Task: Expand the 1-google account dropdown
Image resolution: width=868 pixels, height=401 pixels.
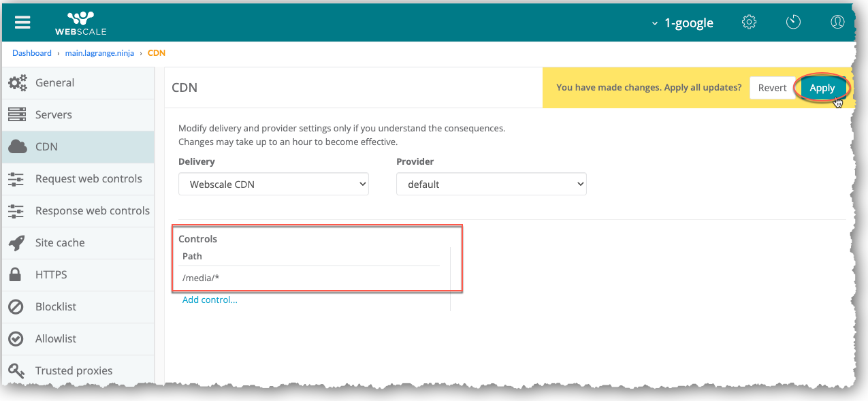Action: [683, 23]
